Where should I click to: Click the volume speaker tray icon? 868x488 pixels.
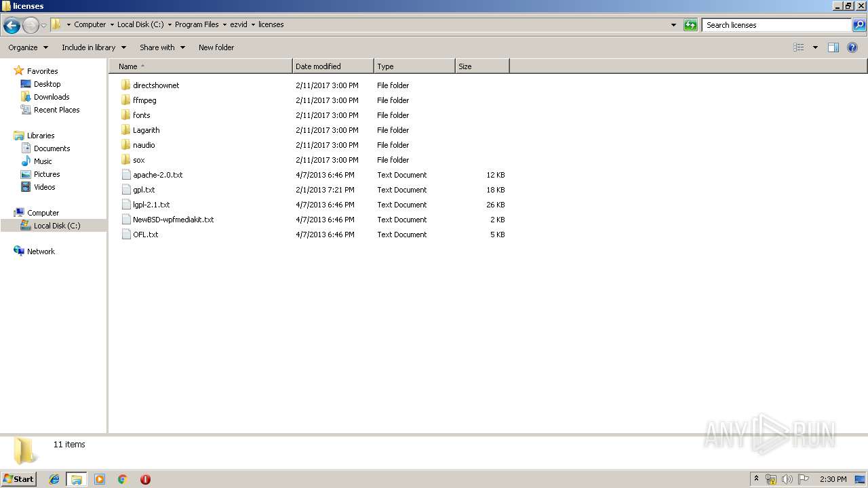tap(787, 479)
